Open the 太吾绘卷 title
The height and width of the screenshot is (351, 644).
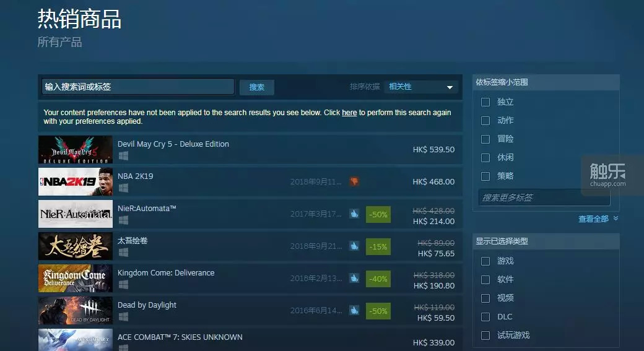point(133,241)
